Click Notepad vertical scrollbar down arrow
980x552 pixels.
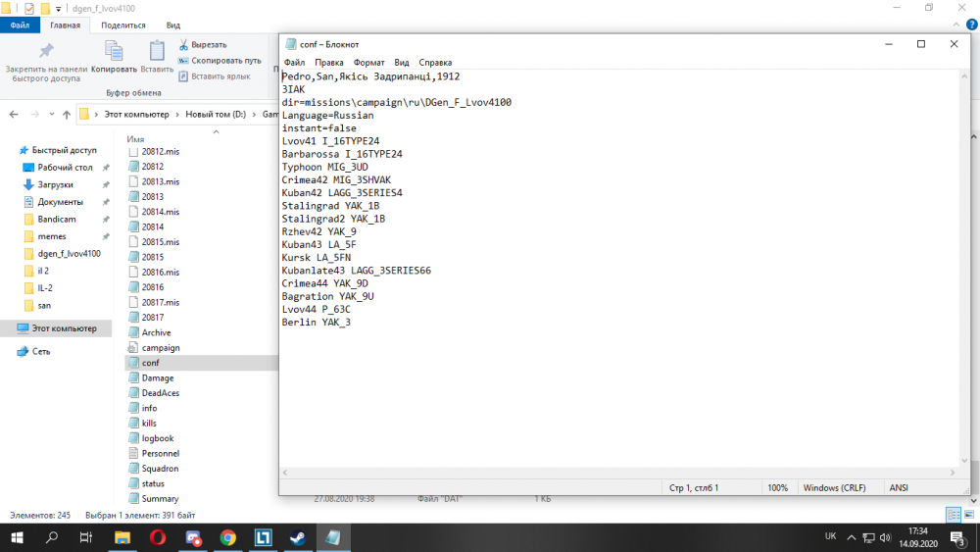point(964,462)
